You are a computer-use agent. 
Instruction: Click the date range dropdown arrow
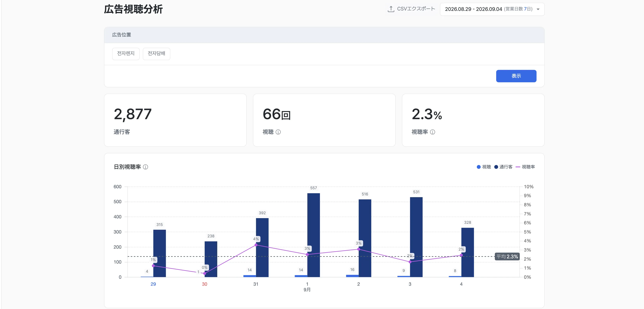click(538, 9)
